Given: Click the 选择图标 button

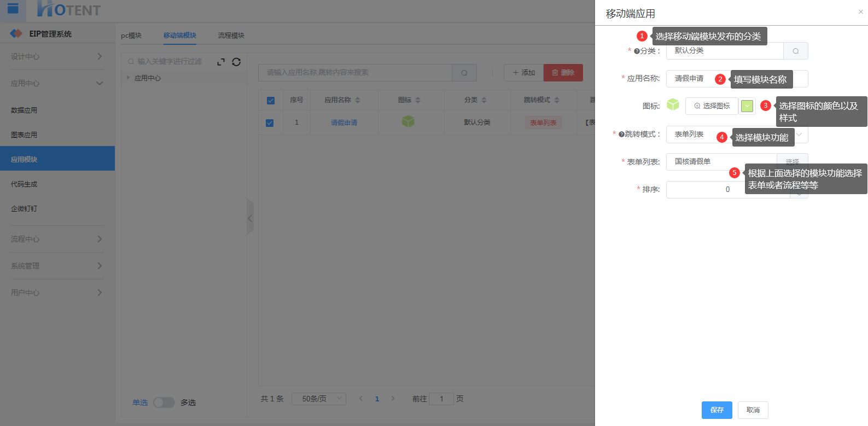Looking at the screenshot, I should pyautogui.click(x=712, y=106).
